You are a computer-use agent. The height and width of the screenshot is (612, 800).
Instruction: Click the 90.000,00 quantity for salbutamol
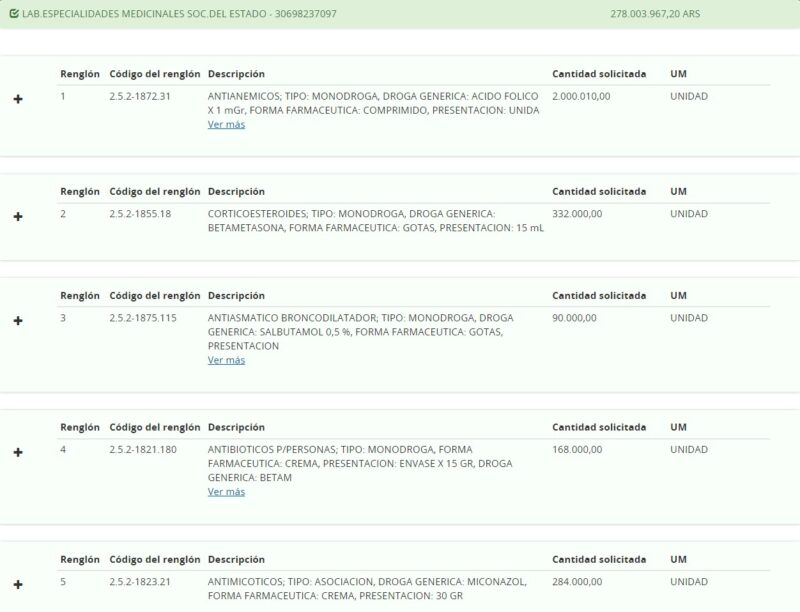pos(574,317)
